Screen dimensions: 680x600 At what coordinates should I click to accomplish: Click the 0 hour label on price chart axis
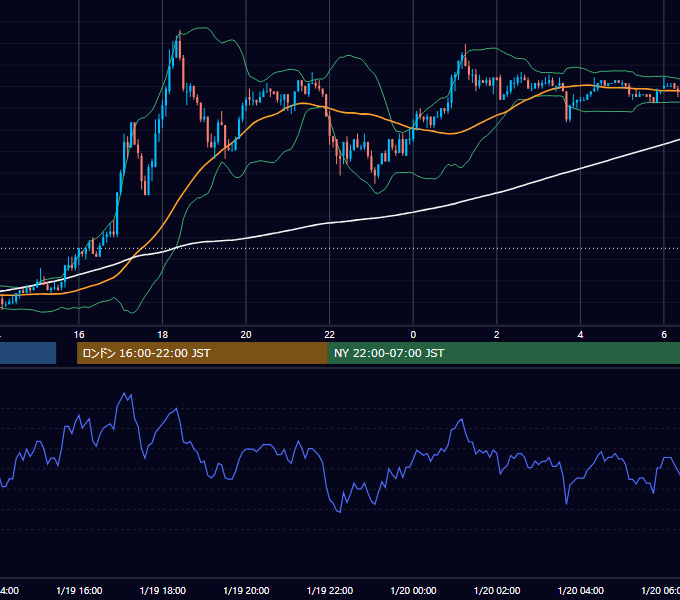pos(413,335)
